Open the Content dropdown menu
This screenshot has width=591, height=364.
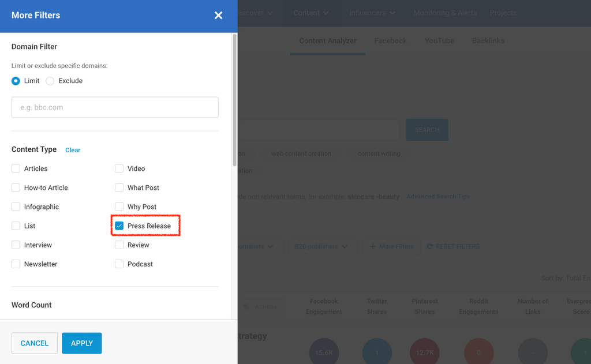click(x=311, y=13)
